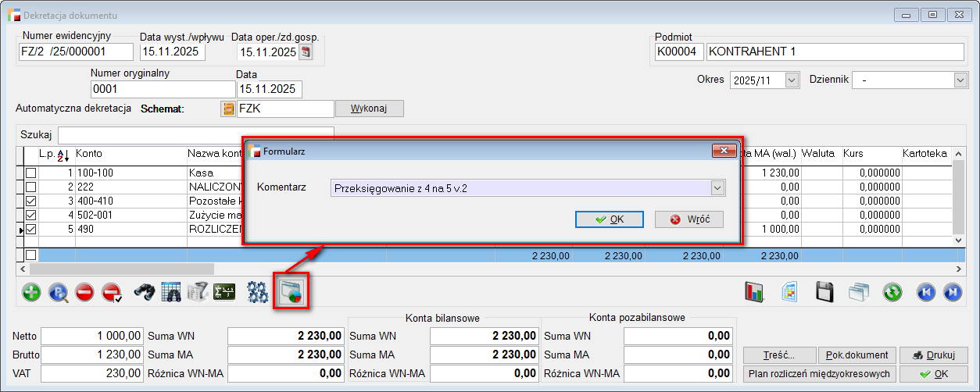Image resolution: width=980 pixels, height=392 pixels.
Task: Open the Okres 2025/11 dropdown
Action: [792, 80]
